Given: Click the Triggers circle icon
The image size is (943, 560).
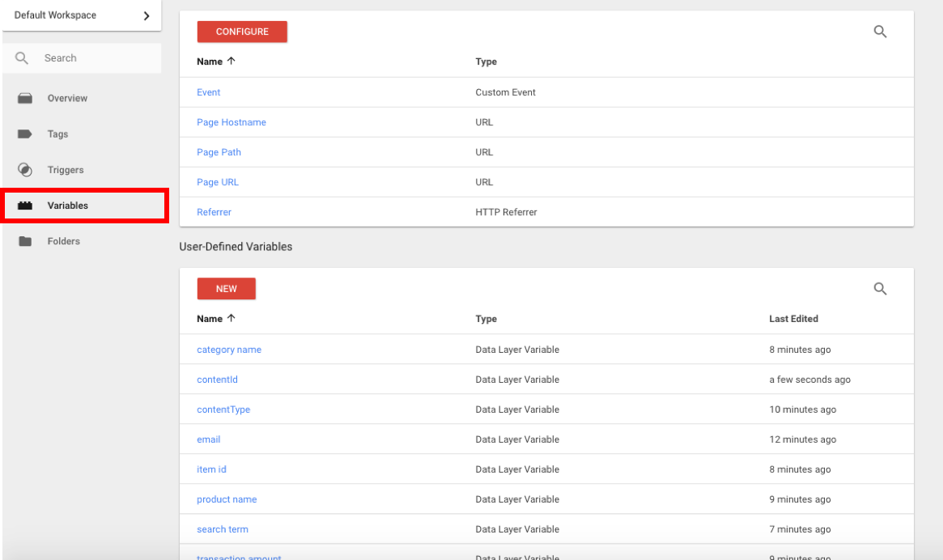Looking at the screenshot, I should (25, 170).
